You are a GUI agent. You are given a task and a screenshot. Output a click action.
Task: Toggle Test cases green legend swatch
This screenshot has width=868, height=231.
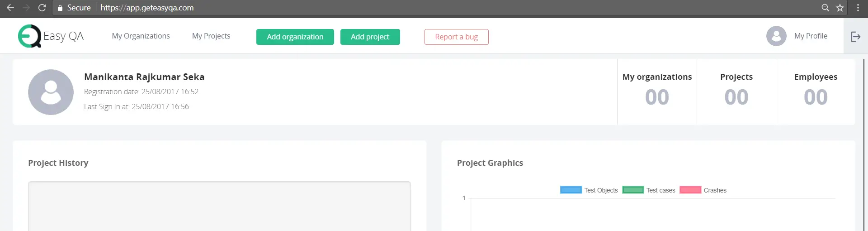pyautogui.click(x=633, y=190)
